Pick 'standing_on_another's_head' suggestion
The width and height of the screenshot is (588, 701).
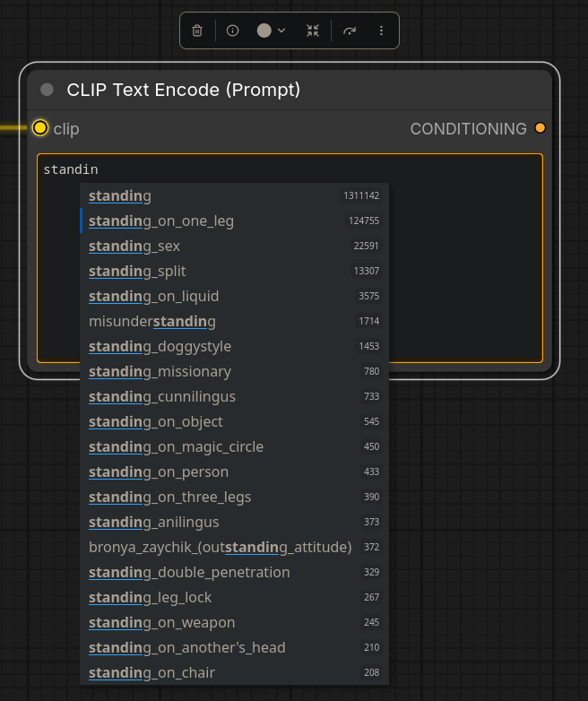pyautogui.click(x=234, y=647)
